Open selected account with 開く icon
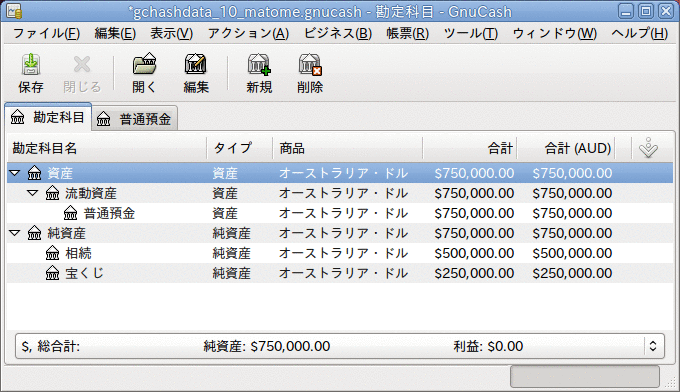Screen dimensions: 680x392 (144, 65)
